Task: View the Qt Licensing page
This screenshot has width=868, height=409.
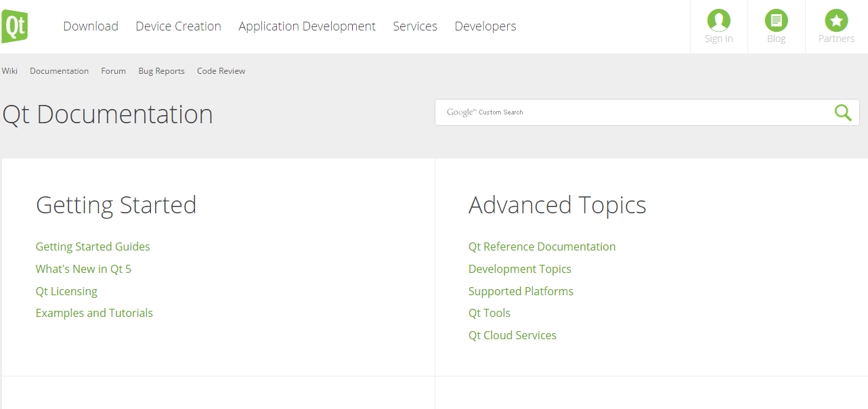Action: 66,291
